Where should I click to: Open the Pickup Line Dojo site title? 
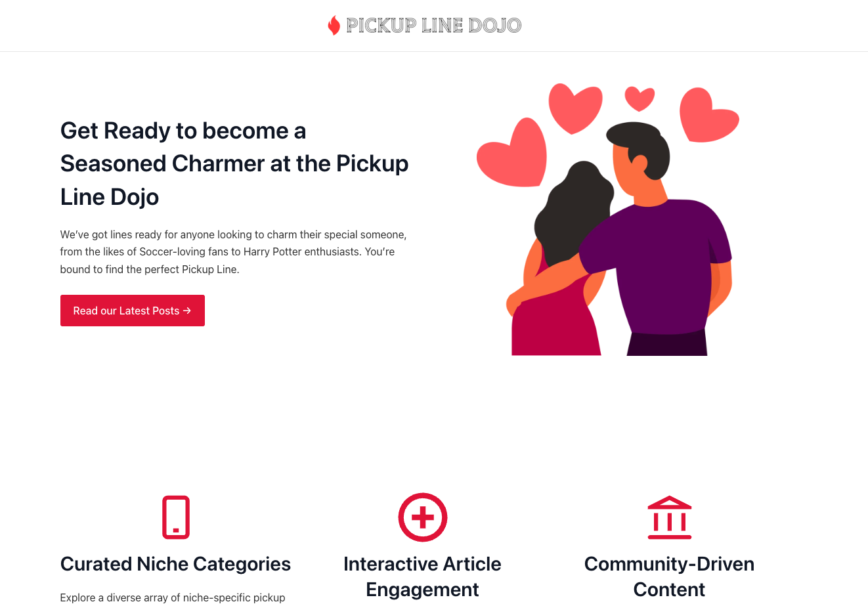coord(433,26)
